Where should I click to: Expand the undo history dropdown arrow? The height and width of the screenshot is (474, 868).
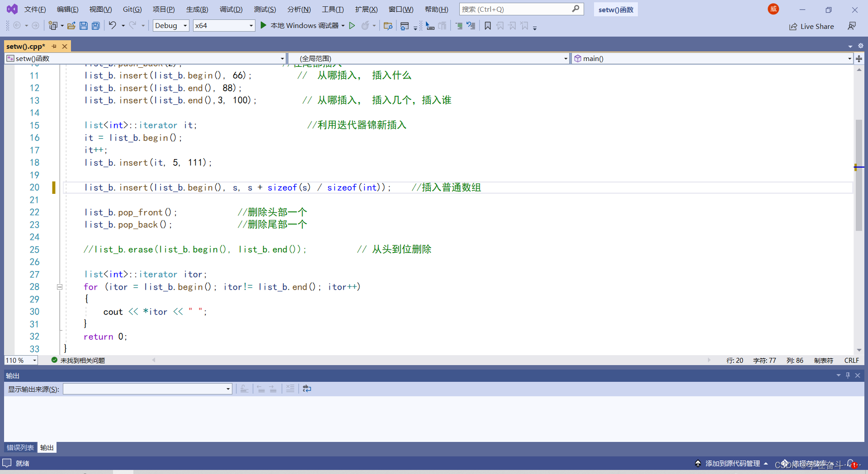[123, 26]
